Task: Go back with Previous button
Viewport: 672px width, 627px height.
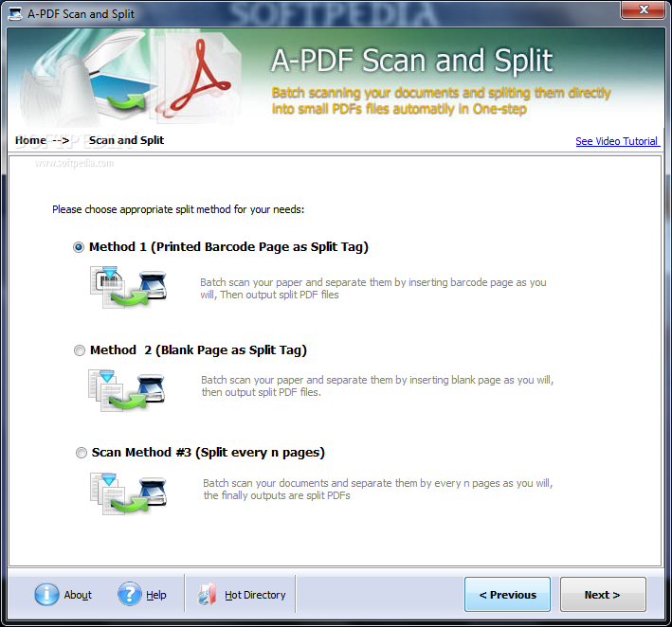Action: click(x=507, y=595)
